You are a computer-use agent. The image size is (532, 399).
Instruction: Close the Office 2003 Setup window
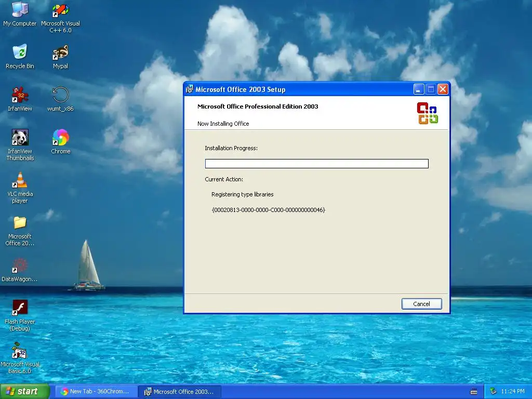[x=443, y=89]
